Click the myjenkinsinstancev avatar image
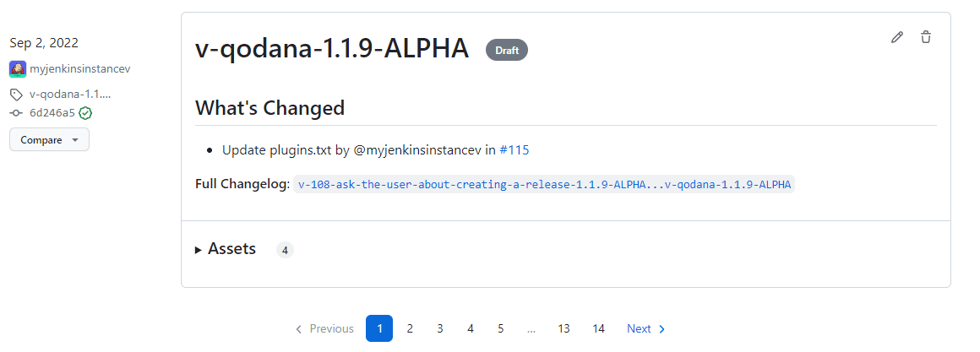 (18, 69)
